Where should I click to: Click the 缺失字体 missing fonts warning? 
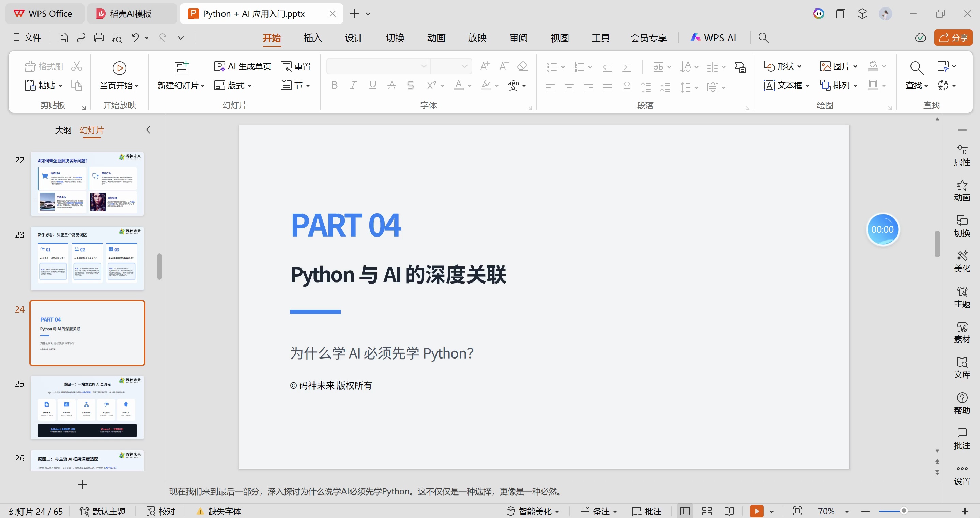[x=219, y=511]
